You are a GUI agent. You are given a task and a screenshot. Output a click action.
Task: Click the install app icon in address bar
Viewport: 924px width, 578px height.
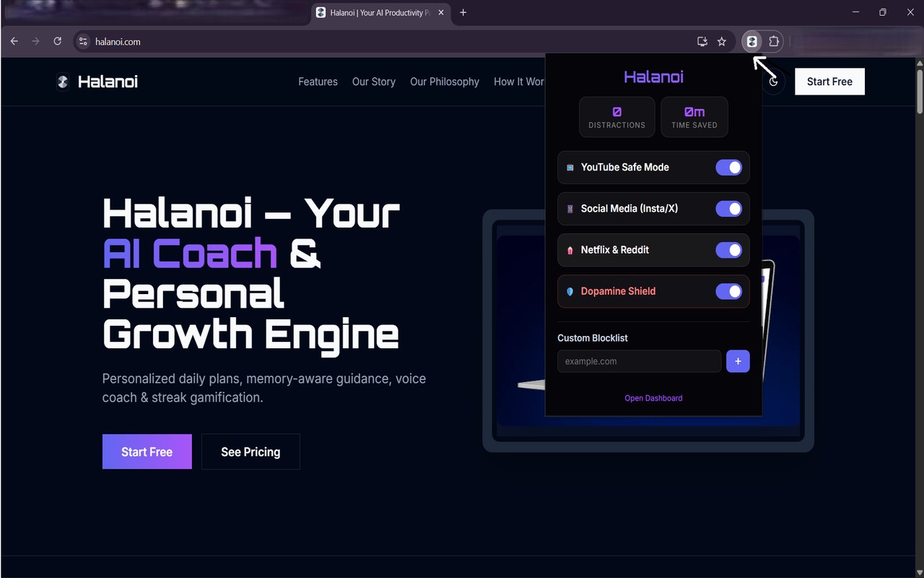702,41
